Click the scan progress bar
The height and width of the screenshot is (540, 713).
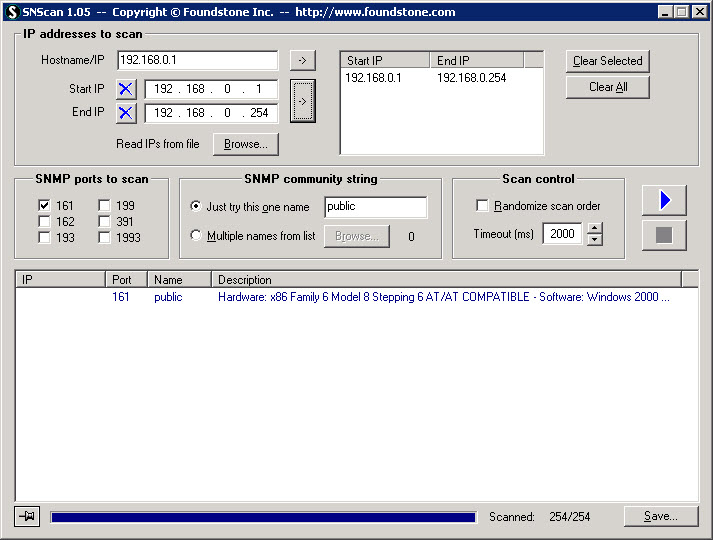pos(264,517)
